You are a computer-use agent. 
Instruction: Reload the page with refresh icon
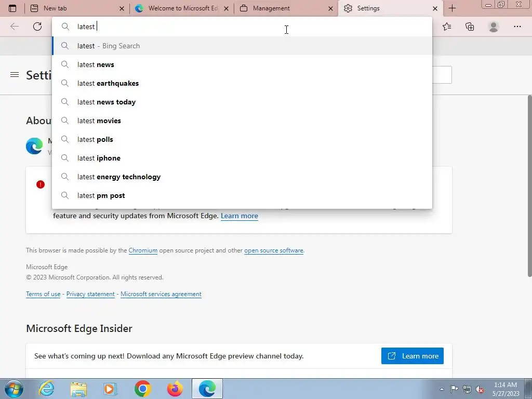coord(37,26)
